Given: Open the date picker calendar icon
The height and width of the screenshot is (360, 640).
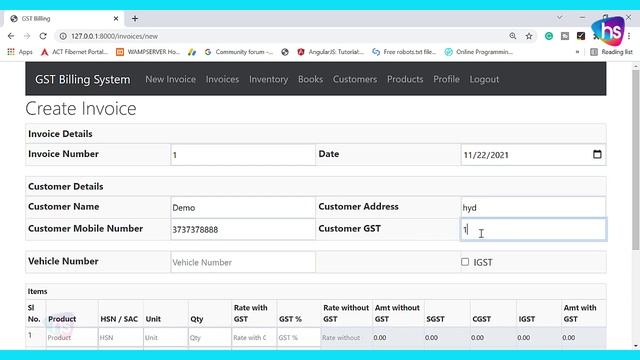Looking at the screenshot, I should pyautogui.click(x=597, y=154).
